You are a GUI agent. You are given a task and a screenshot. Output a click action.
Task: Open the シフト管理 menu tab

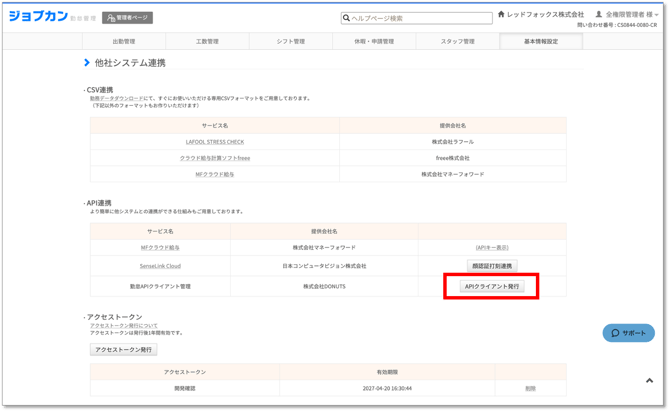(x=291, y=42)
